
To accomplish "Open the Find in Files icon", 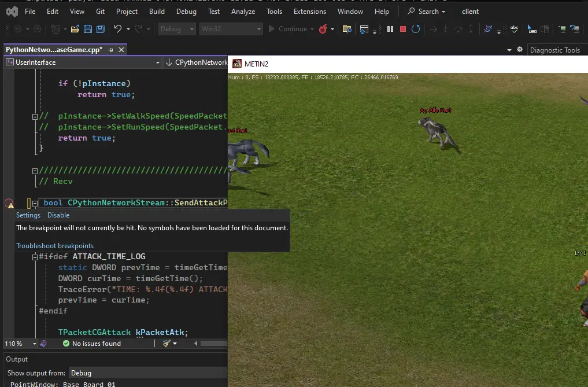I will (x=347, y=29).
